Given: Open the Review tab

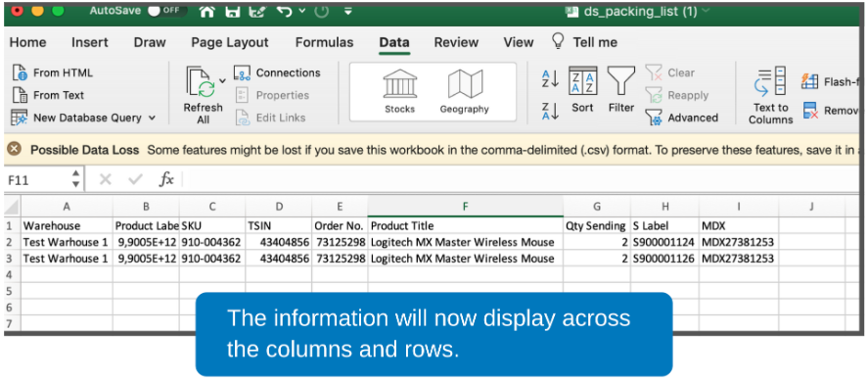Looking at the screenshot, I should [x=456, y=43].
